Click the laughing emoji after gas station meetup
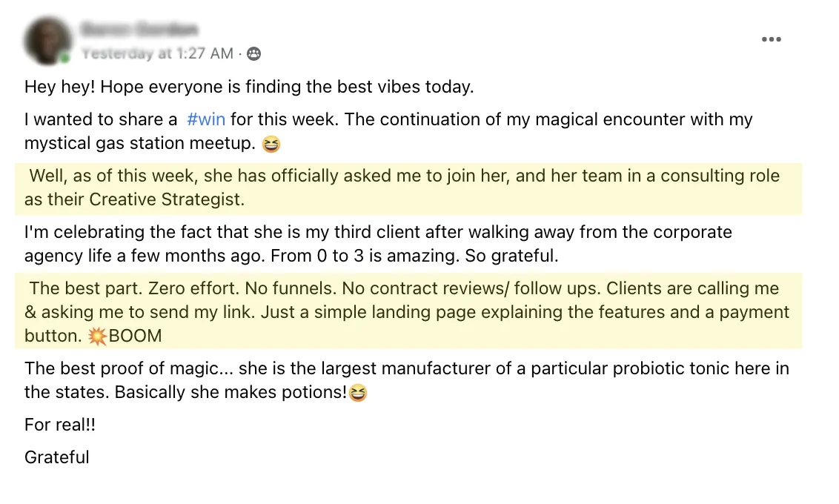This screenshot has width=839, height=504. click(x=271, y=144)
